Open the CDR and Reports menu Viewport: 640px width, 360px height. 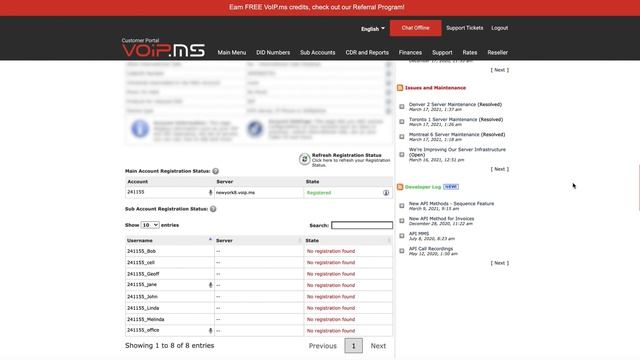coord(367,53)
